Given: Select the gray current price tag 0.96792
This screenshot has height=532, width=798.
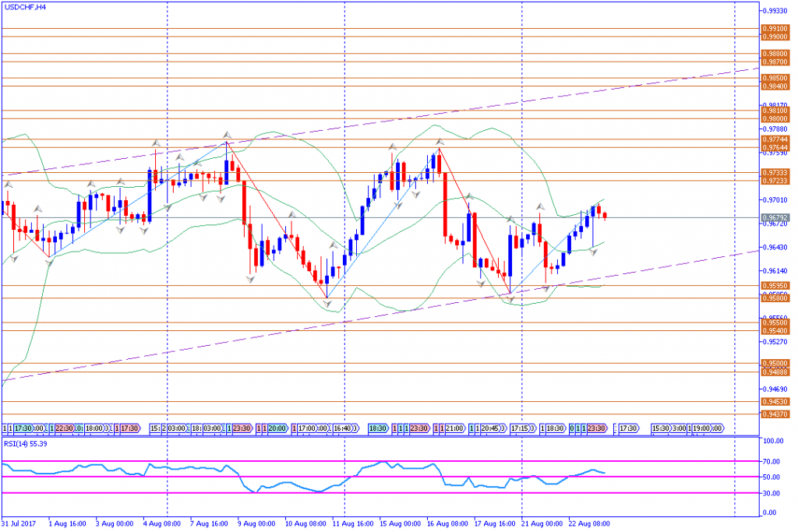Looking at the screenshot, I should [x=773, y=217].
